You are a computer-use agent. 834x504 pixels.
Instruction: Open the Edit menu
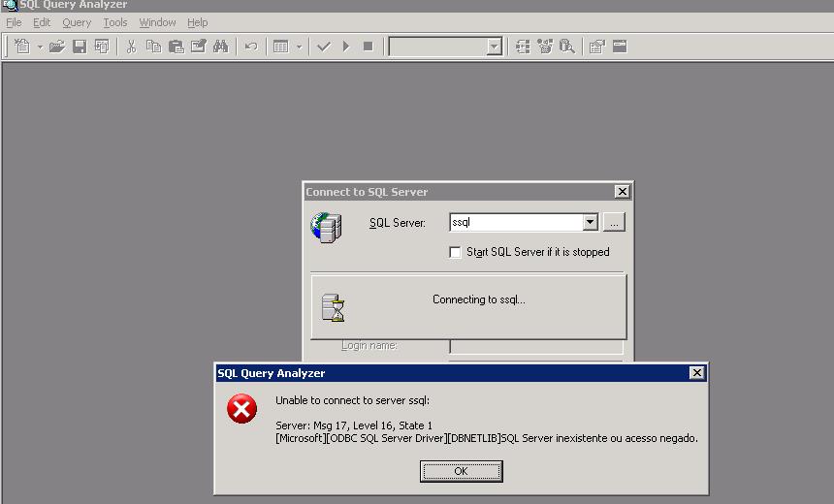coord(42,22)
